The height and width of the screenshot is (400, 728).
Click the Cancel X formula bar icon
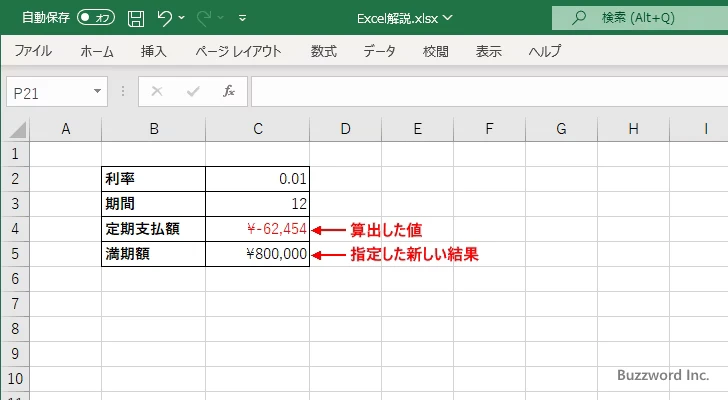[157, 91]
